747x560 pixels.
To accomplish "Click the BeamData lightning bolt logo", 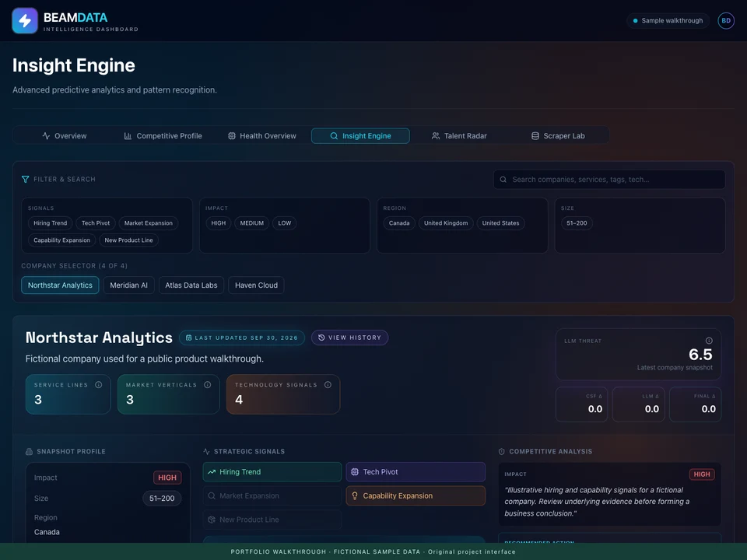I will click(25, 20).
